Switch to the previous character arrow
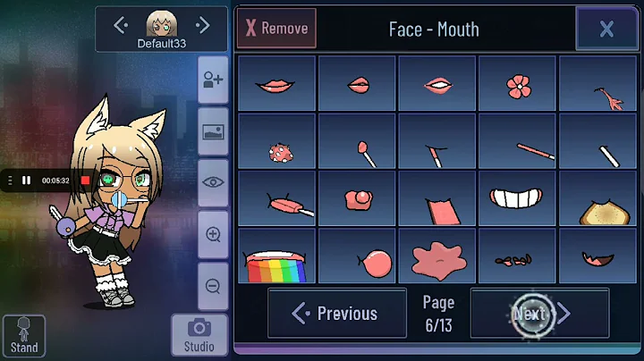This screenshot has width=644, height=361. [x=121, y=25]
